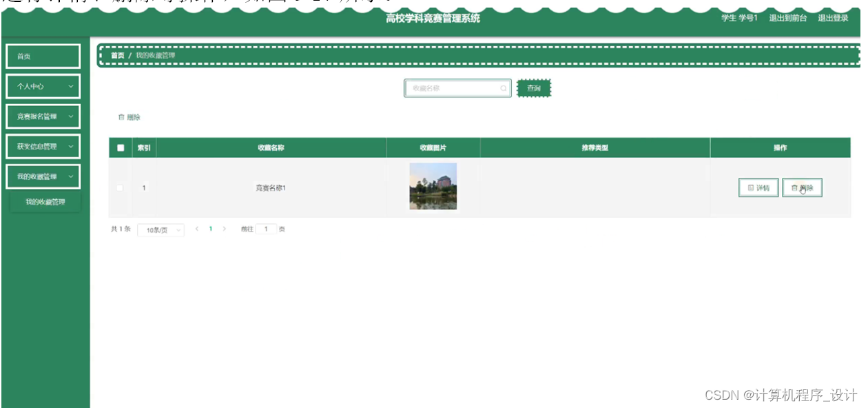Click the 操作 column header
The width and height of the screenshot is (868, 408).
coord(780,147)
